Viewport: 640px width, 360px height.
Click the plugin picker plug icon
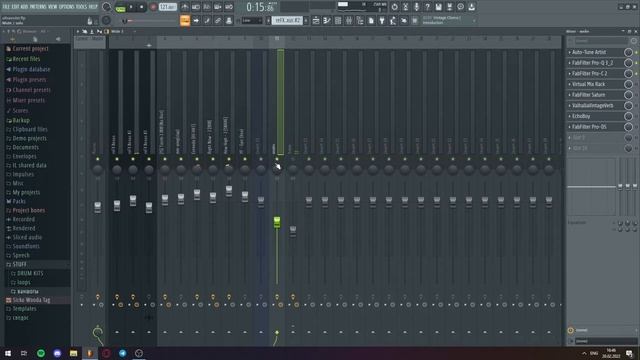click(382, 20)
